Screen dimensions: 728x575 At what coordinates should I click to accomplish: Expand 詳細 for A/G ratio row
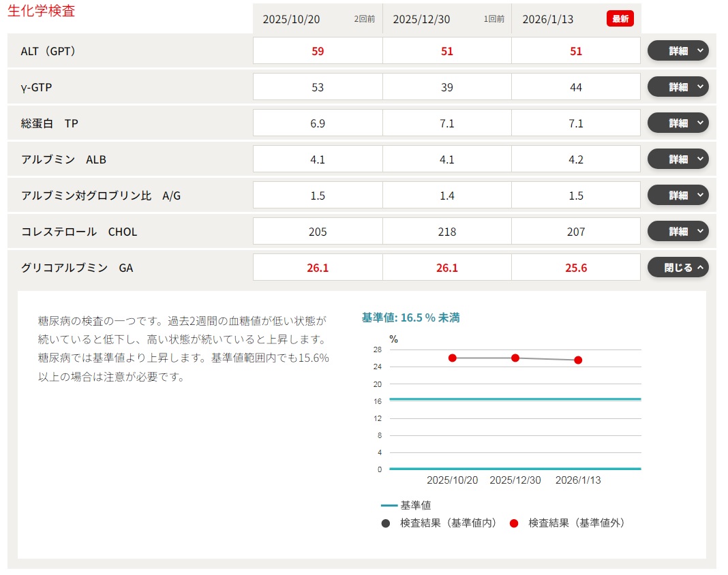pos(678,196)
